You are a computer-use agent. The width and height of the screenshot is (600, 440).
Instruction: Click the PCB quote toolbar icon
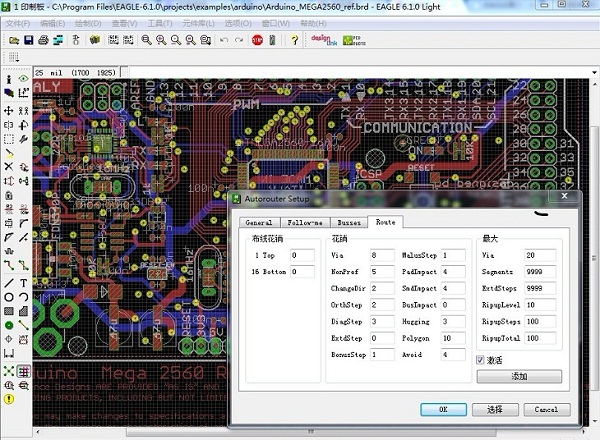click(x=354, y=40)
